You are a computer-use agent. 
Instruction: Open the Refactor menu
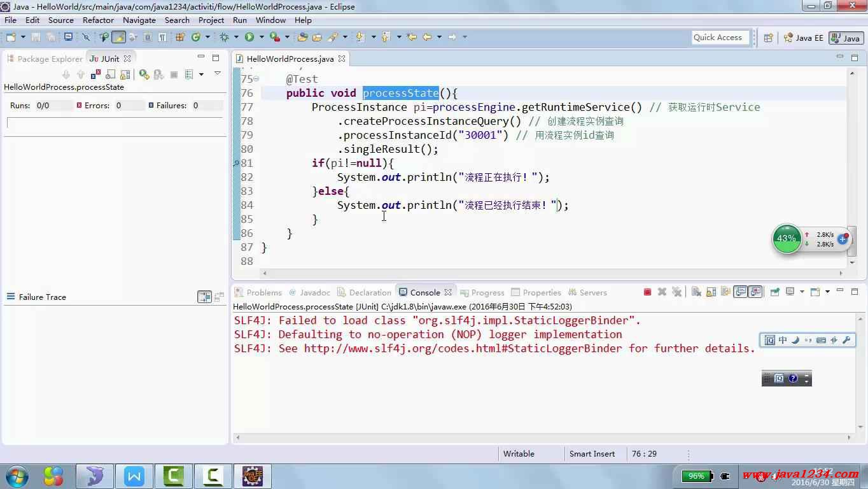(98, 20)
